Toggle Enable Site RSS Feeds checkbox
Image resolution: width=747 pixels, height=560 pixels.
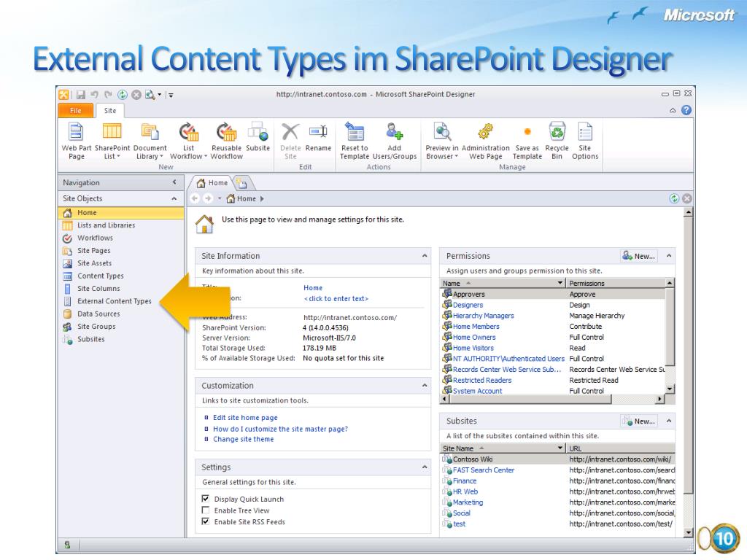tap(205, 521)
